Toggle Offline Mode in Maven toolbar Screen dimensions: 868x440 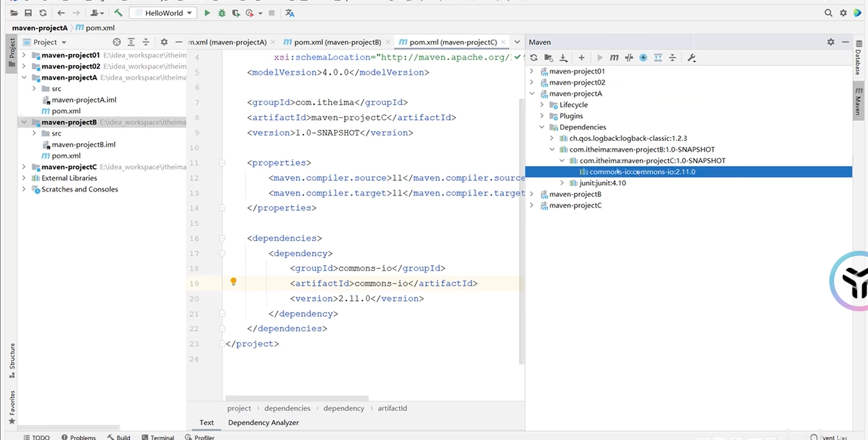click(x=628, y=57)
